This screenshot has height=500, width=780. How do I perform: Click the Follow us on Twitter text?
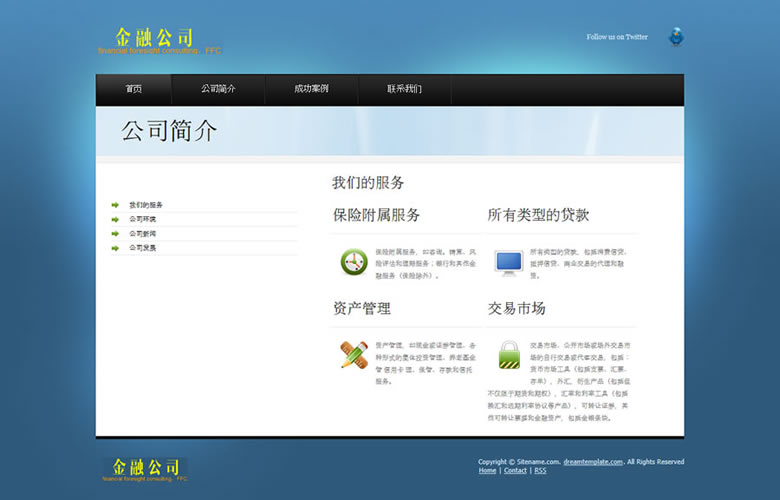pyautogui.click(x=617, y=37)
